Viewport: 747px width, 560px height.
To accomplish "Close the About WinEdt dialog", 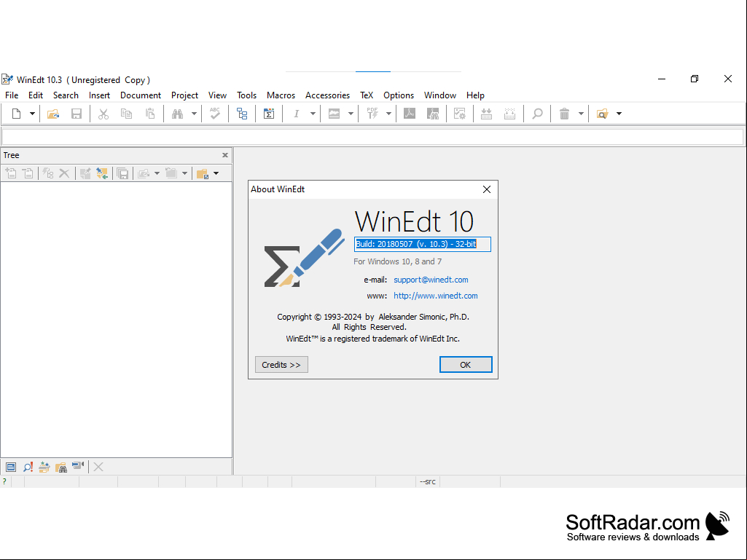I will point(486,189).
